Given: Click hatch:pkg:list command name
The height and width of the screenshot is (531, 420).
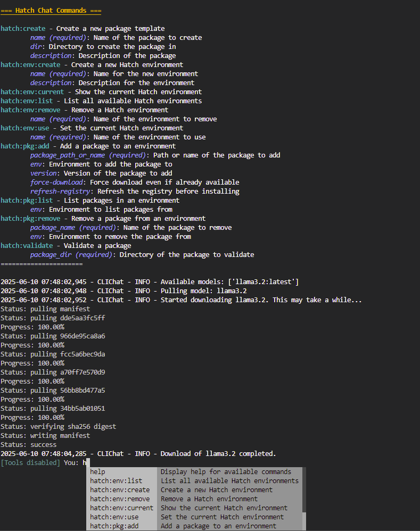Looking at the screenshot, I should 27,201.
